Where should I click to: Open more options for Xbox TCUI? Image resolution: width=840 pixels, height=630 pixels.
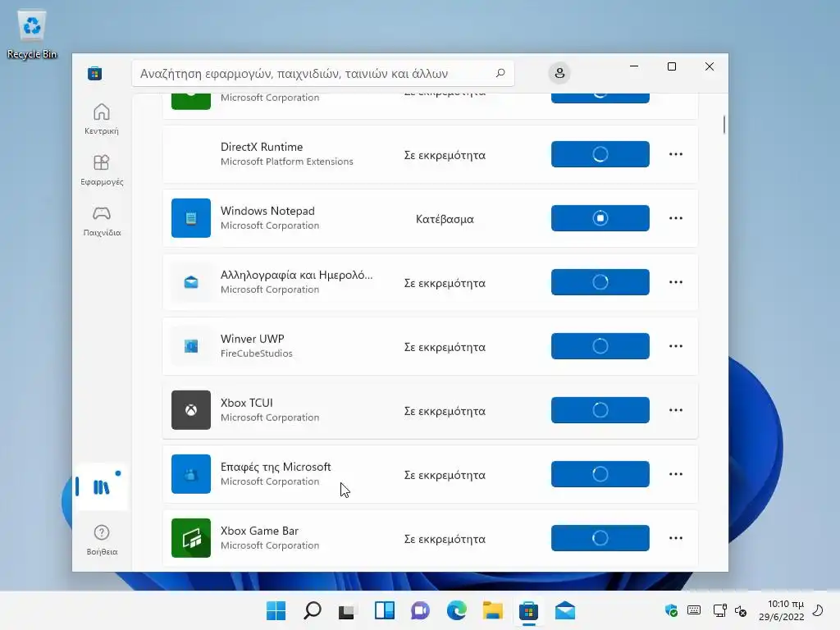[x=676, y=410]
